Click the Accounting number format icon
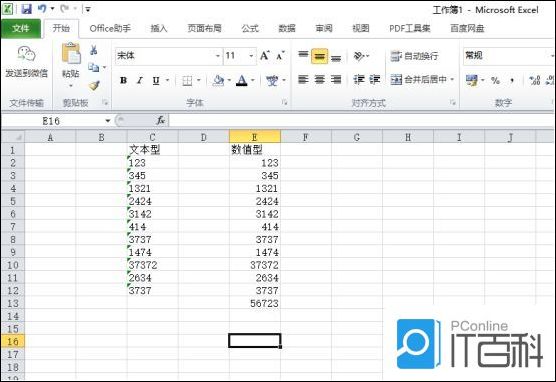Screen dimensions: 556x382 click(472, 81)
